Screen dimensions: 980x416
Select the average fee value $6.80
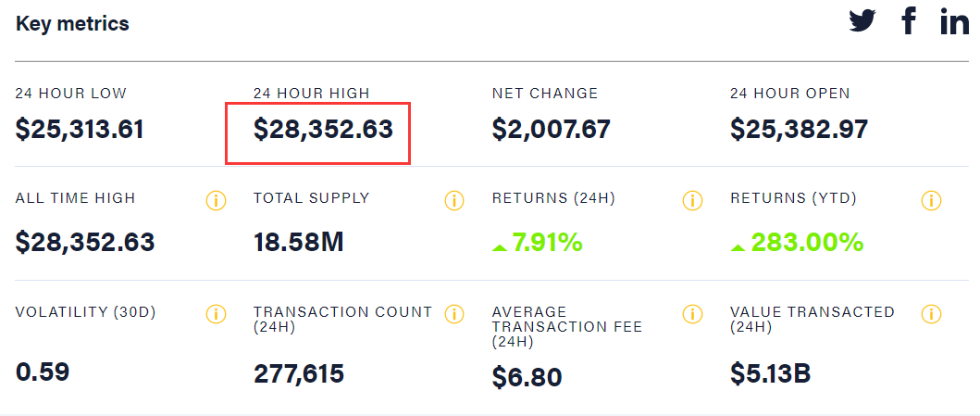[527, 377]
